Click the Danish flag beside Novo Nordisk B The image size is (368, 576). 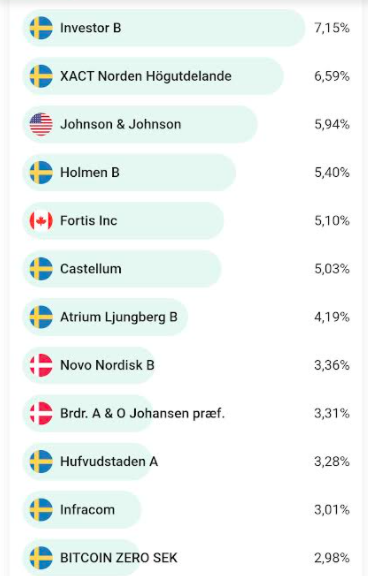41,365
